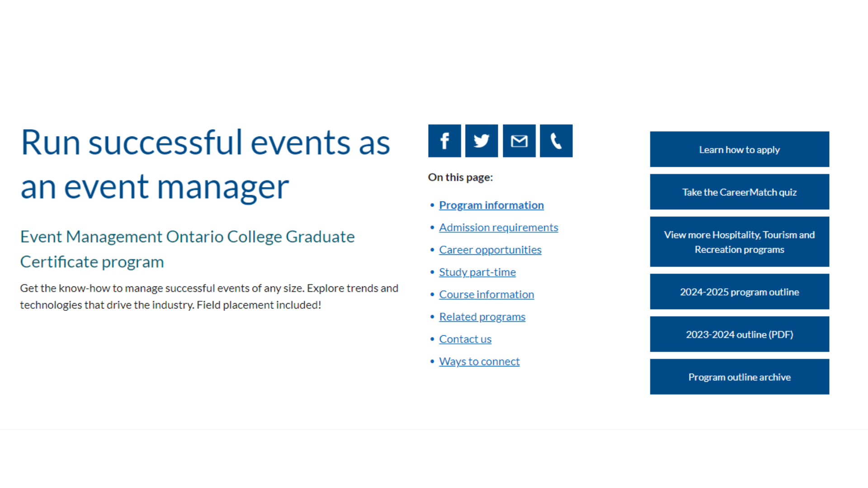Open the email envelope icon
This screenshot has width=868, height=488.
pos(519,141)
